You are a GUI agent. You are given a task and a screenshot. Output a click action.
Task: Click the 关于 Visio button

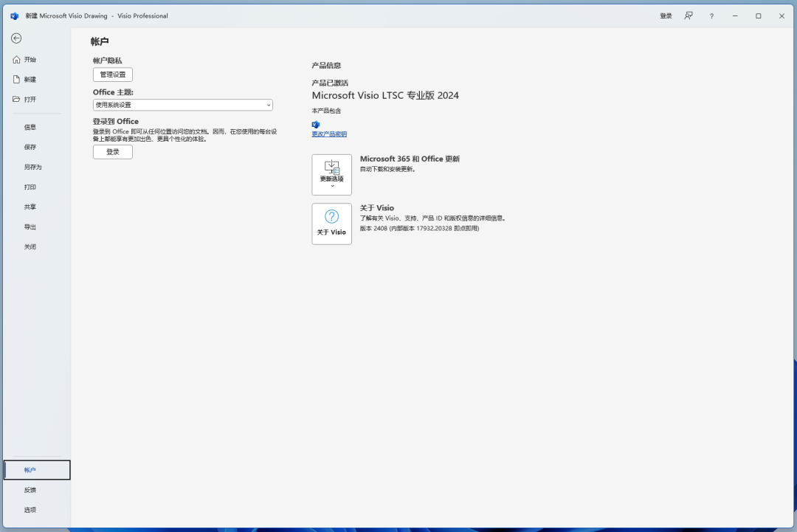pyautogui.click(x=332, y=224)
